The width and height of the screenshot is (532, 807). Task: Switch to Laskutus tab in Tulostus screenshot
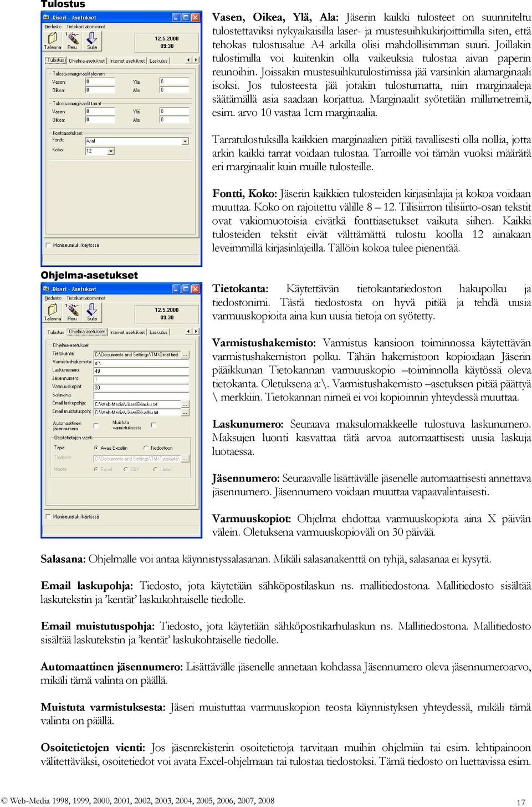(158, 60)
